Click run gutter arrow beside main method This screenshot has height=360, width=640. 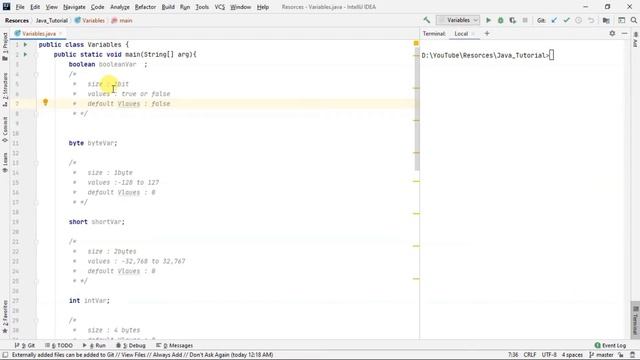pyautogui.click(x=25, y=54)
